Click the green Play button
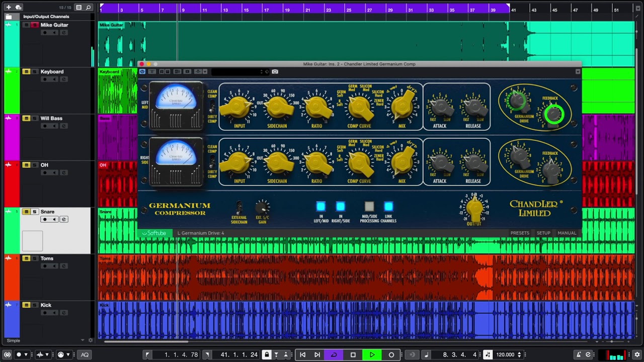Image resolution: width=644 pixels, height=362 pixels. [x=372, y=355]
